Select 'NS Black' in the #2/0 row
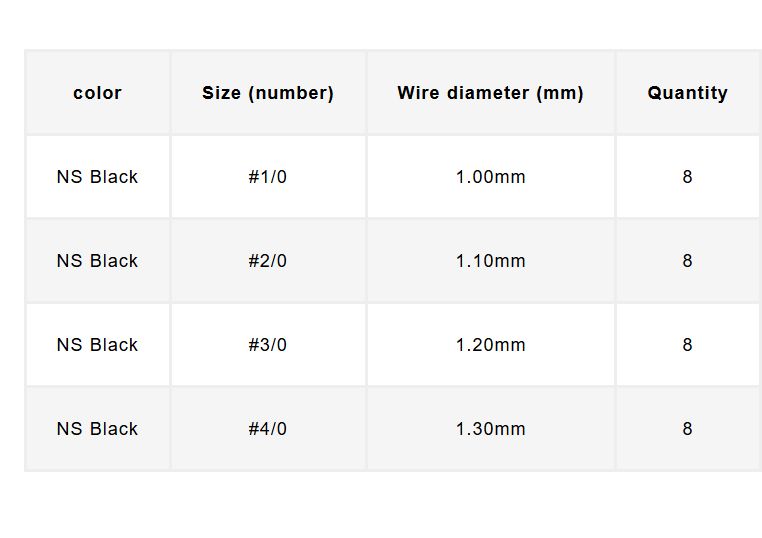Screen dimensions: 762x538 (x=97, y=261)
